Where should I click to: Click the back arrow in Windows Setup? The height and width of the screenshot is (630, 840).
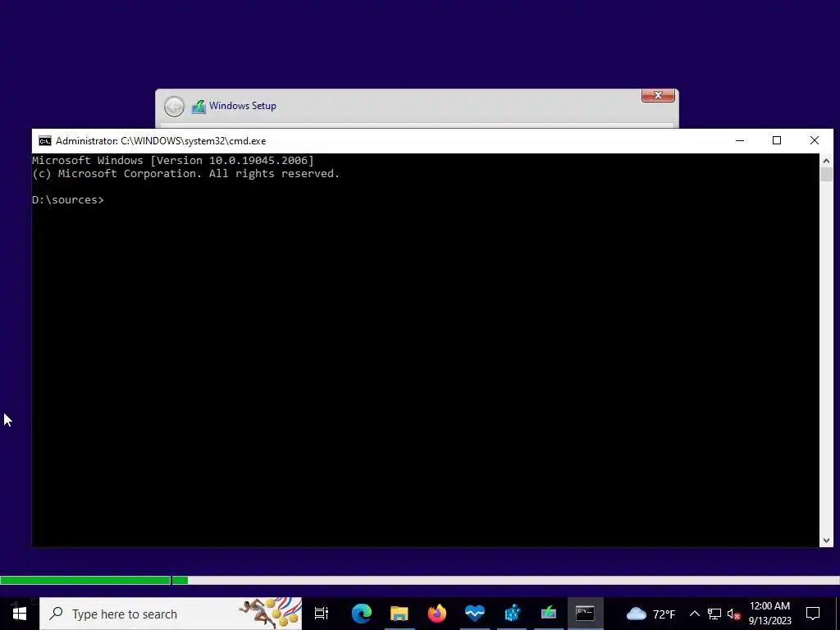[174, 107]
